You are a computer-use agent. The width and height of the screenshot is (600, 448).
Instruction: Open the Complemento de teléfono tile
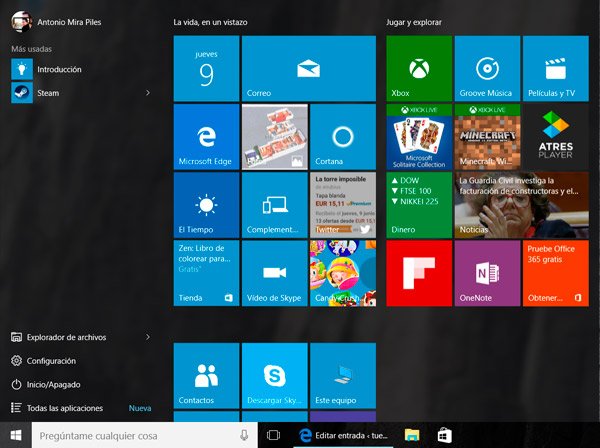[x=275, y=205]
